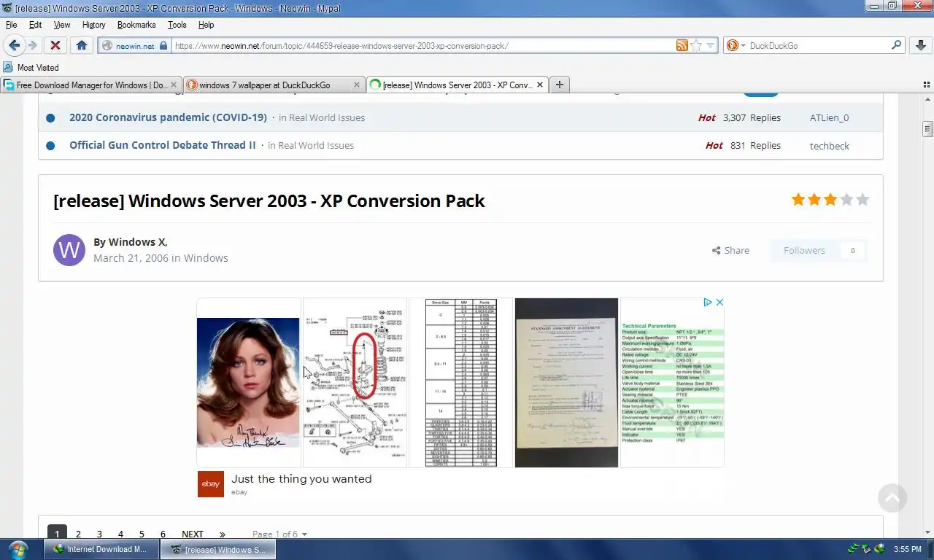This screenshot has width=934, height=560.
Task: Click the taskbar clock showing 3:55 PM
Action: tap(907, 550)
